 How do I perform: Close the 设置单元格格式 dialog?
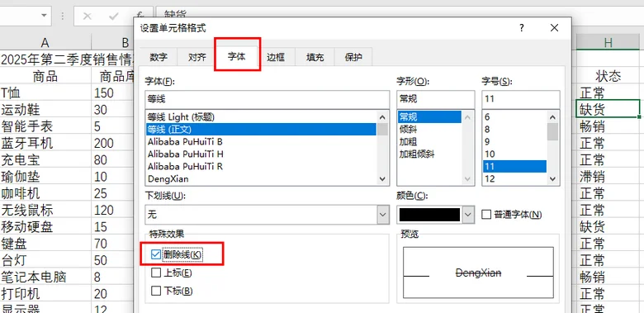(x=554, y=28)
